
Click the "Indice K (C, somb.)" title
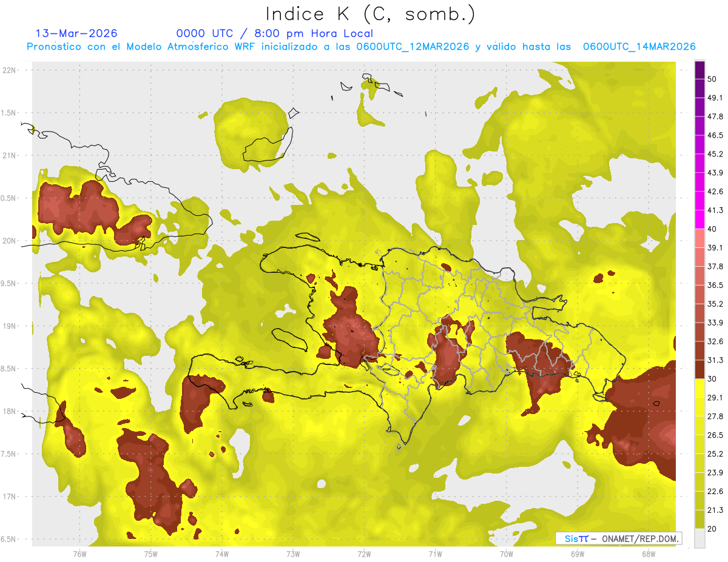tap(371, 15)
